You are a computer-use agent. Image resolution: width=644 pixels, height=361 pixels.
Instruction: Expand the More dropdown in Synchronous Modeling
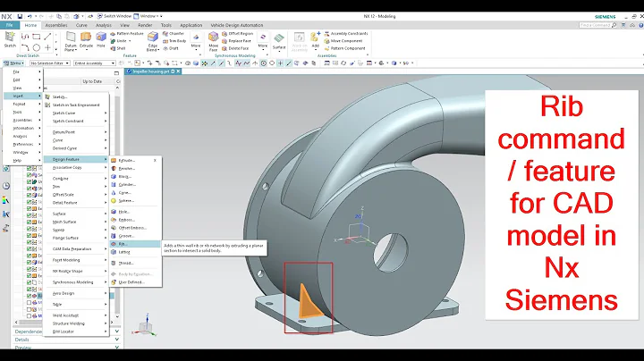coord(263,42)
